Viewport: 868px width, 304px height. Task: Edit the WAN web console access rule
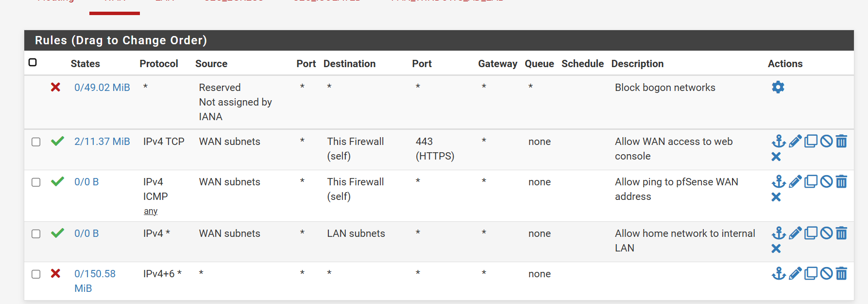click(795, 141)
